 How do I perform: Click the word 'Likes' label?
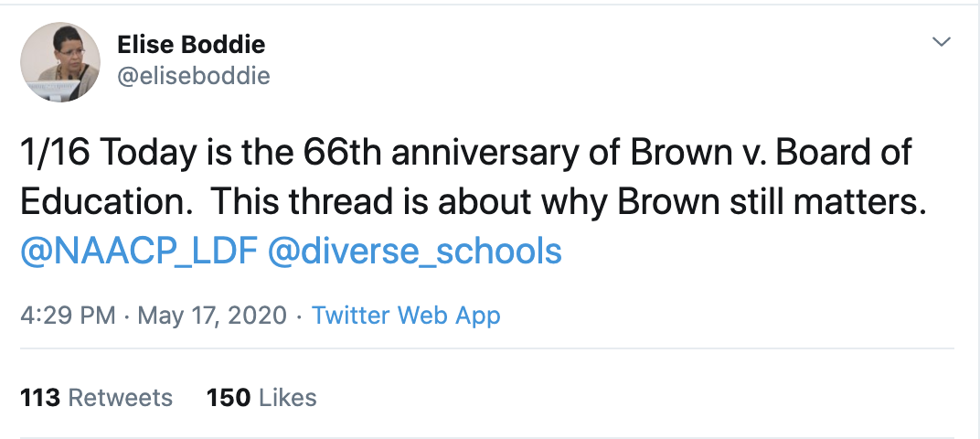pos(288,398)
